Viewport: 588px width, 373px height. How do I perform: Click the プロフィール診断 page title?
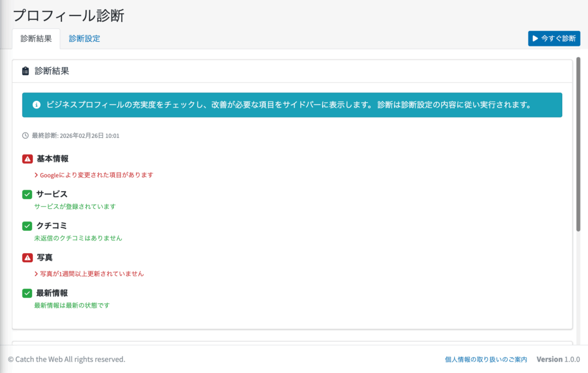(68, 15)
